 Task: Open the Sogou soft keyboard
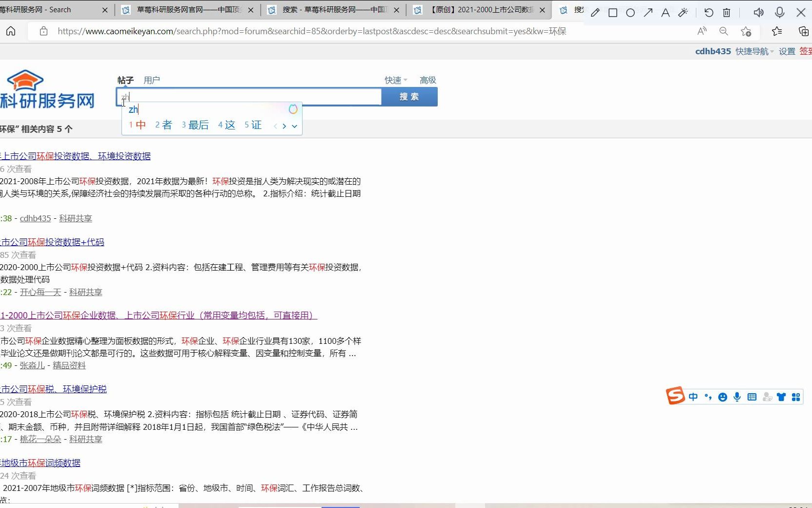click(752, 397)
